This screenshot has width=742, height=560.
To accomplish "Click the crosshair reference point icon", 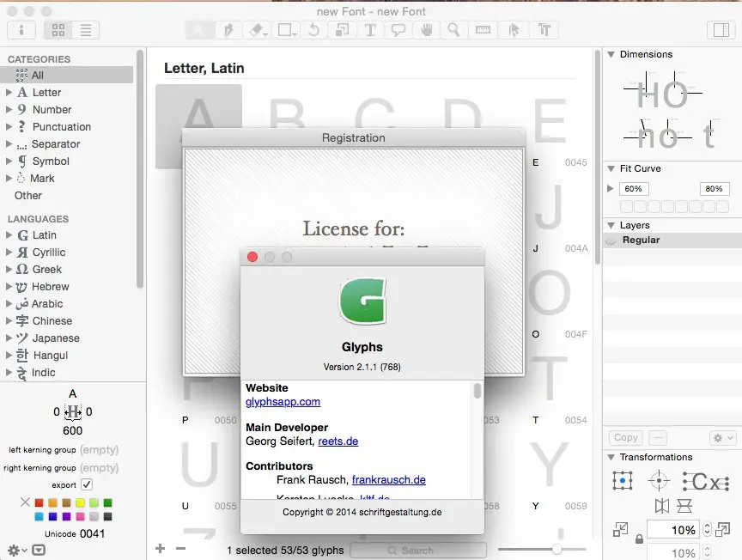I will [659, 481].
